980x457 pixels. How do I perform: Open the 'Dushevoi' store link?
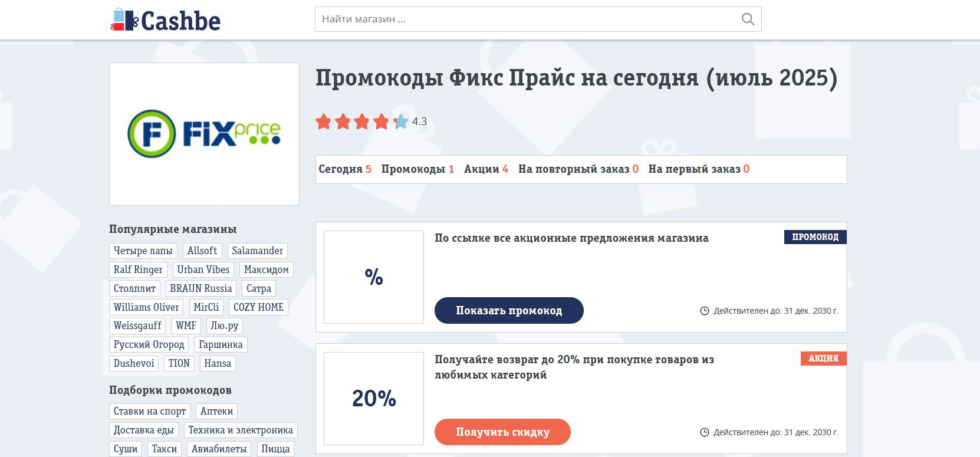tap(134, 363)
